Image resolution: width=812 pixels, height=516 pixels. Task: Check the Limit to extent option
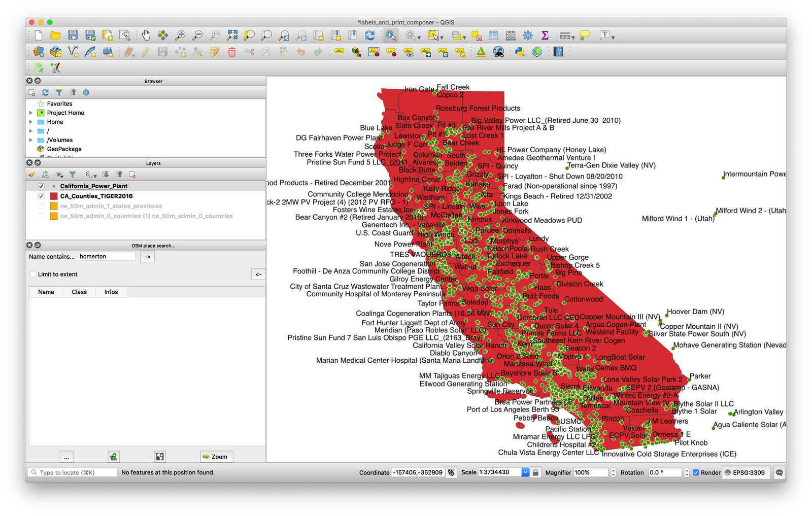[33, 274]
